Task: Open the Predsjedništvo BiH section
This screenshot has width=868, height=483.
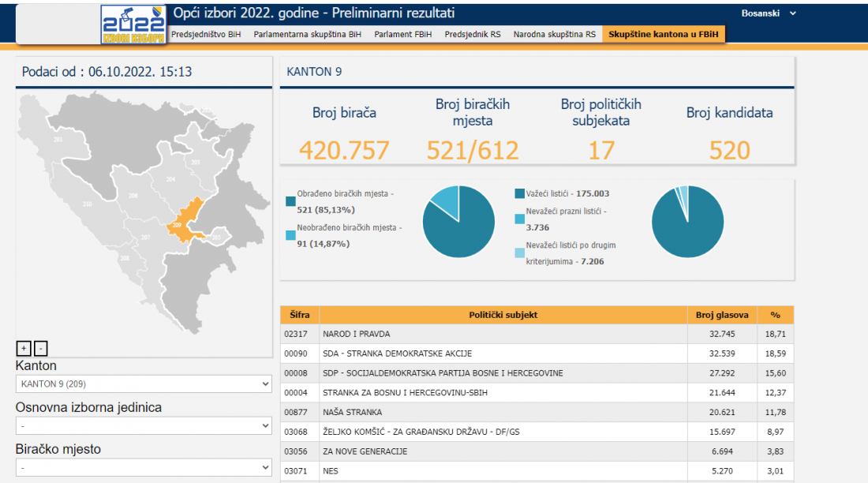Action: click(x=207, y=34)
